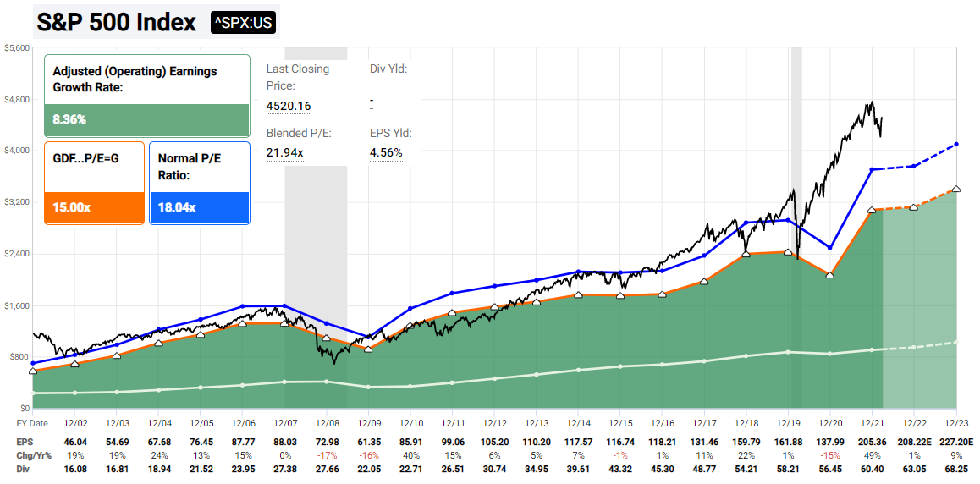Viewport: 980px width, 484px height.
Task: Click the Div row header
Action: click(23, 468)
